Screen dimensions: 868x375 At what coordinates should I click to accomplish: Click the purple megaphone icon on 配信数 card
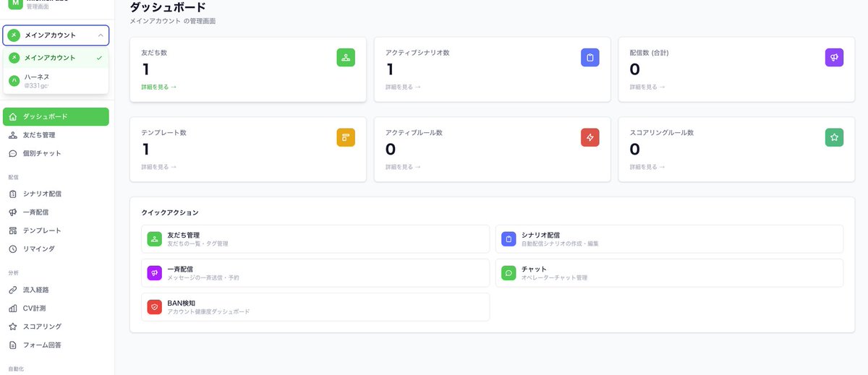pos(834,58)
